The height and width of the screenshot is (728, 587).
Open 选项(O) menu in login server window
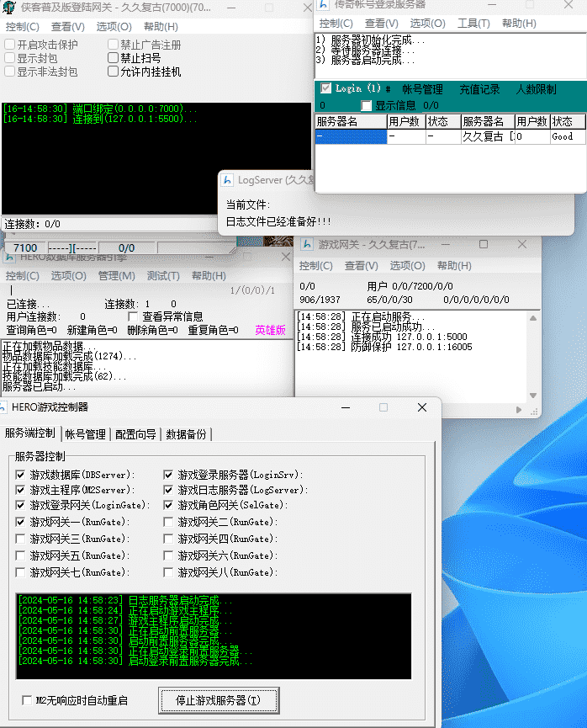(x=427, y=24)
